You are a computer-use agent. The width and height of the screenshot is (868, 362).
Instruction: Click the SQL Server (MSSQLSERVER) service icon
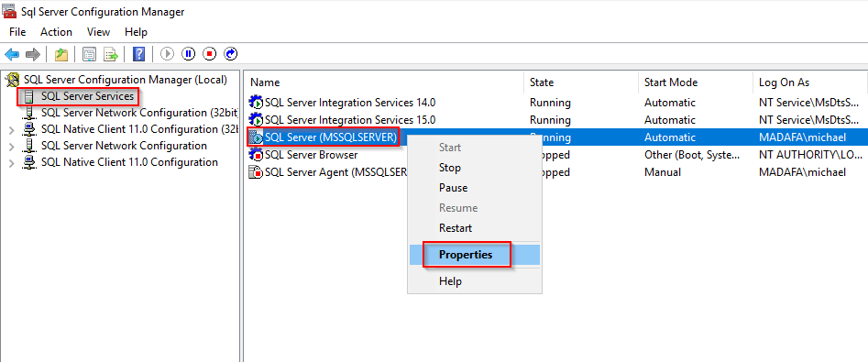pyautogui.click(x=256, y=137)
